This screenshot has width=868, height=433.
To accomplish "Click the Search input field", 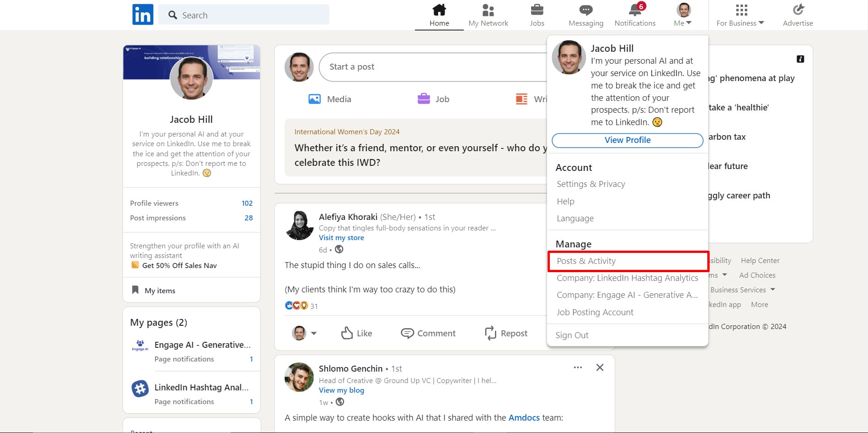I will click(x=244, y=15).
